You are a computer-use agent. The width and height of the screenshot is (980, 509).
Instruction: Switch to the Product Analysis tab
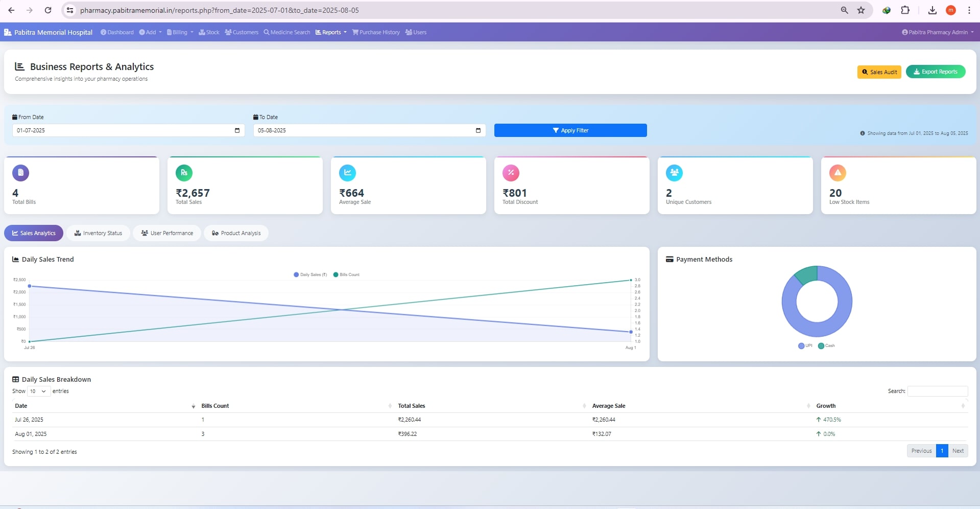[236, 233]
